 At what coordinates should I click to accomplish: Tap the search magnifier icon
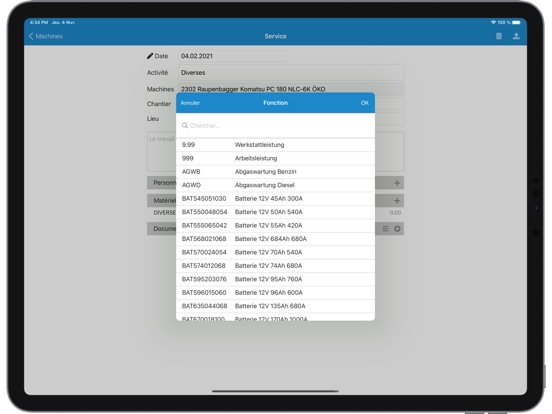[185, 125]
